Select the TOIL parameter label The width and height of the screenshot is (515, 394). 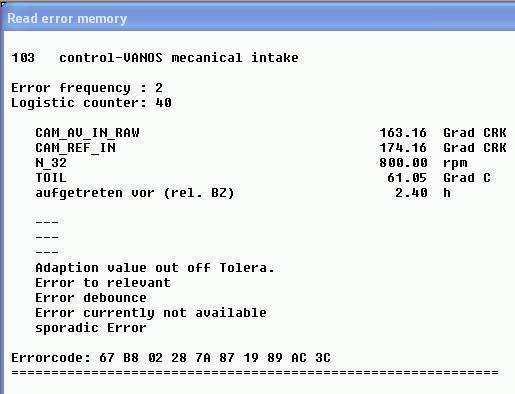51,178
